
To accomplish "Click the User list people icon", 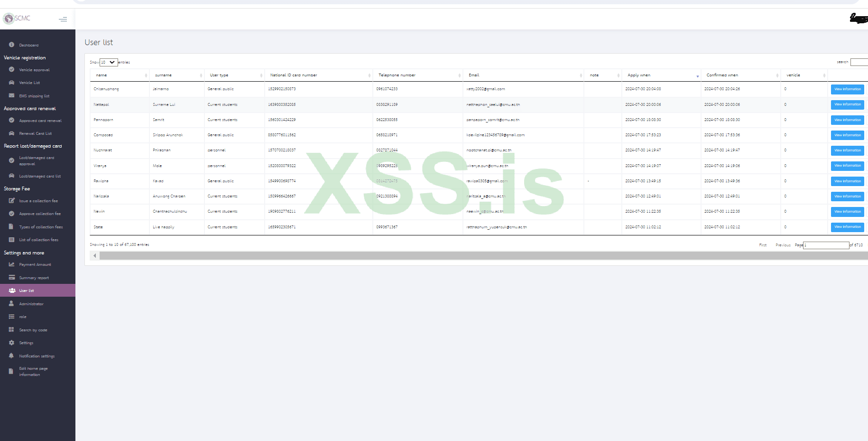I will (x=12, y=290).
